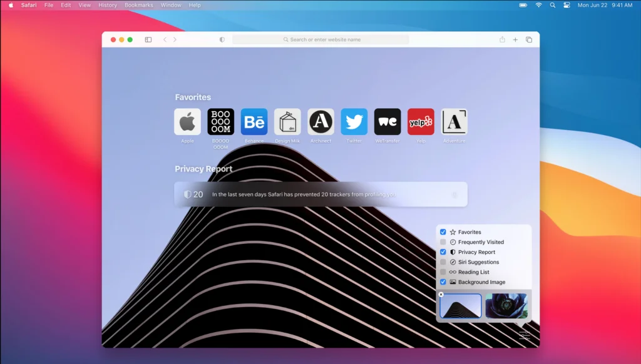Open the File menu
Image resolution: width=641 pixels, height=364 pixels.
(49, 5)
